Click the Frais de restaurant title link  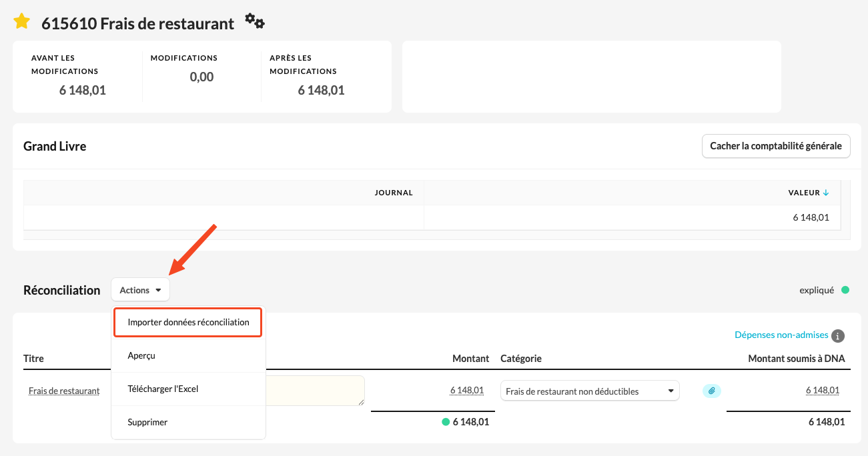pos(64,391)
